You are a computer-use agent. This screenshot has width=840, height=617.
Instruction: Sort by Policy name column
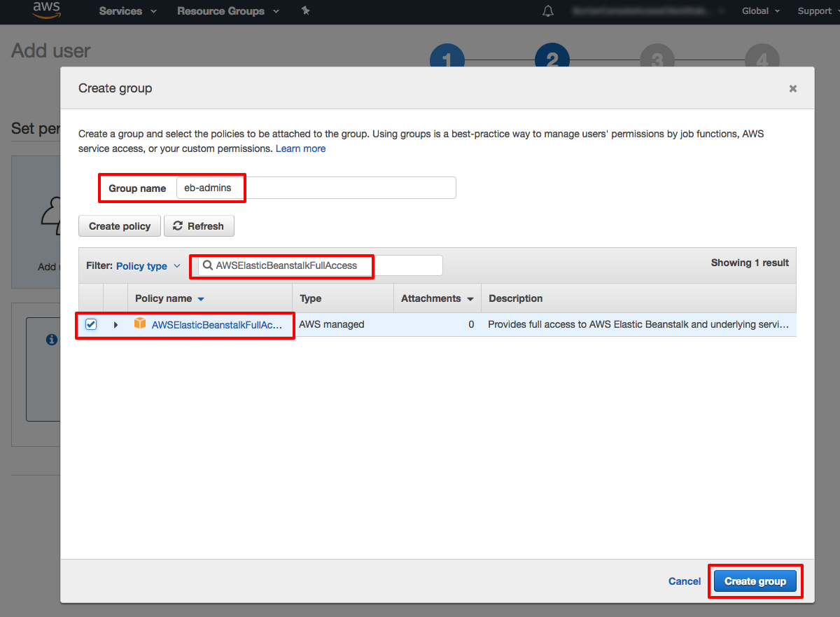click(169, 298)
